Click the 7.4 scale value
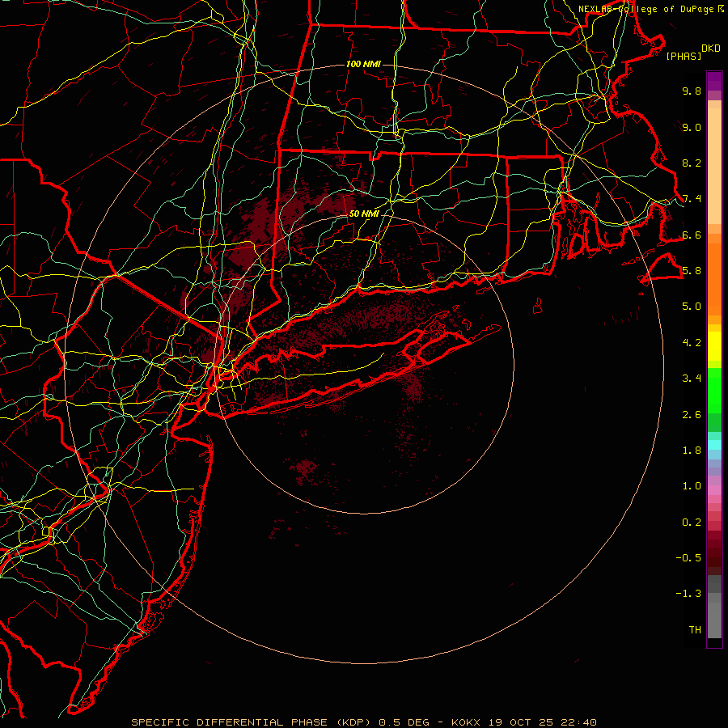 point(692,199)
